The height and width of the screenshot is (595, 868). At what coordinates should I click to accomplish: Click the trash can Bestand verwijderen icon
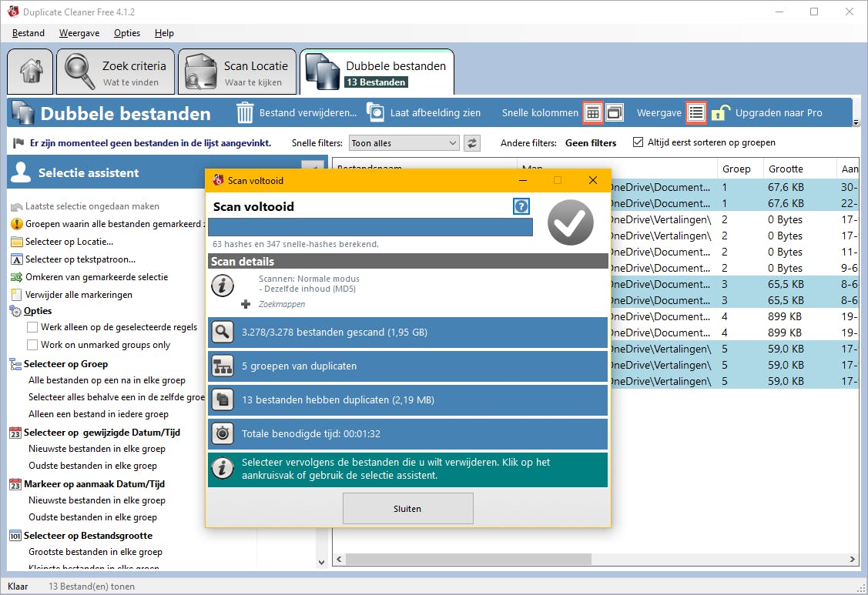[245, 112]
